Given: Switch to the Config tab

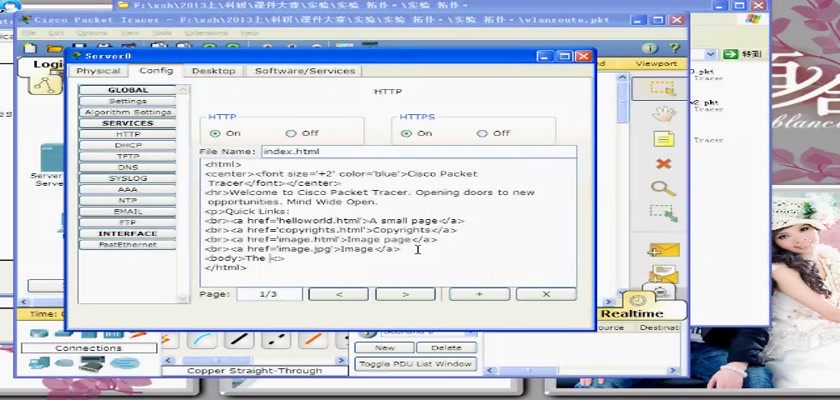Looking at the screenshot, I should point(156,71).
